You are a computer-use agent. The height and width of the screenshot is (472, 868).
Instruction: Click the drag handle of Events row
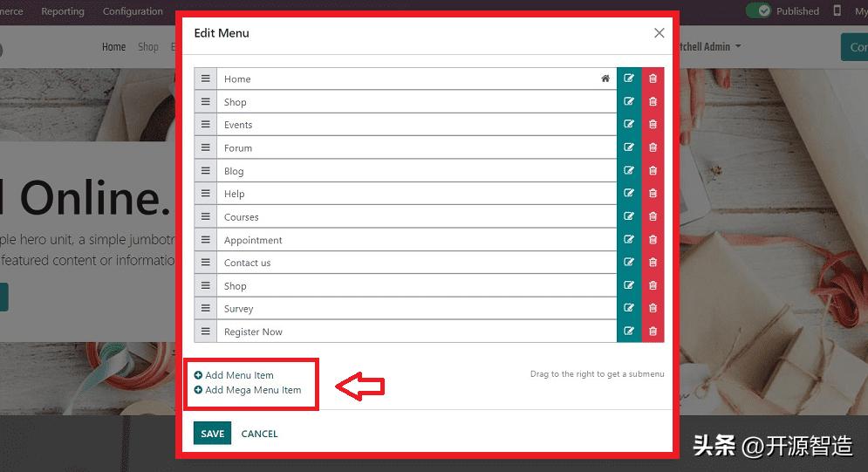205,125
